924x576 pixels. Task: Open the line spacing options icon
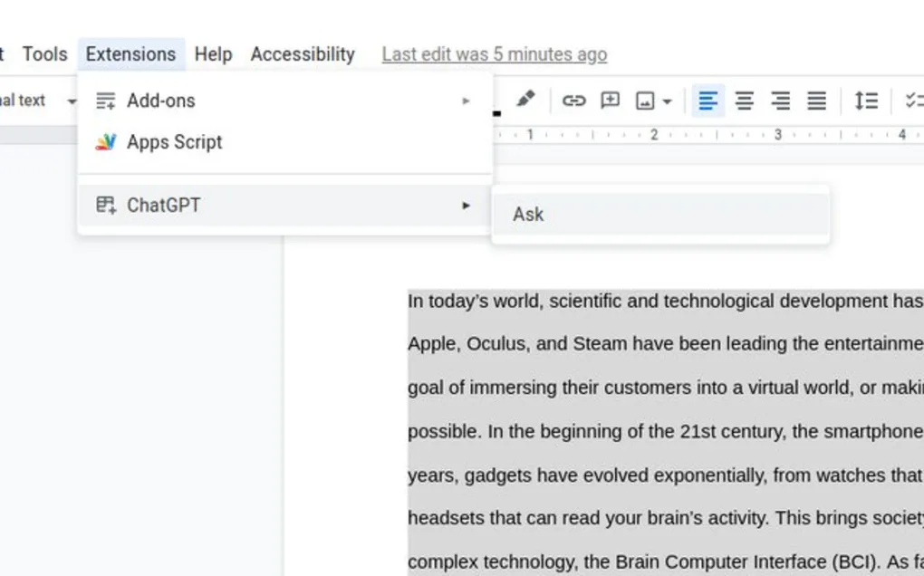[866, 101]
